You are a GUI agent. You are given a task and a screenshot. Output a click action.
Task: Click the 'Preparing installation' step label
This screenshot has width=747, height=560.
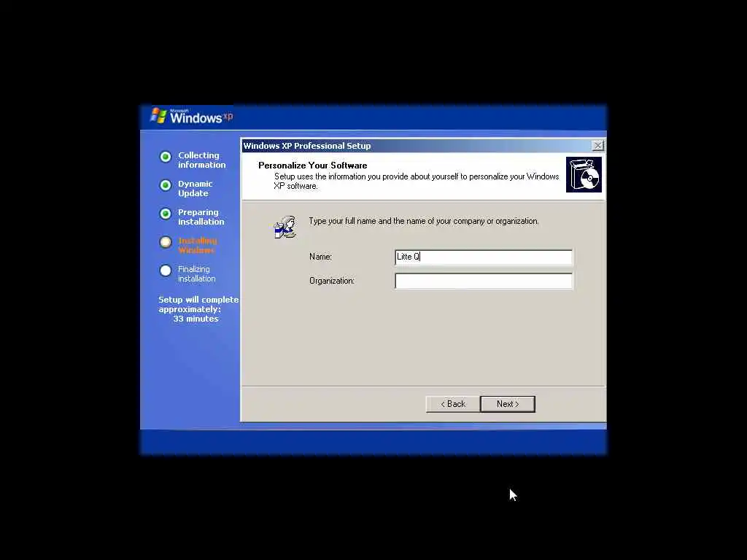click(201, 217)
